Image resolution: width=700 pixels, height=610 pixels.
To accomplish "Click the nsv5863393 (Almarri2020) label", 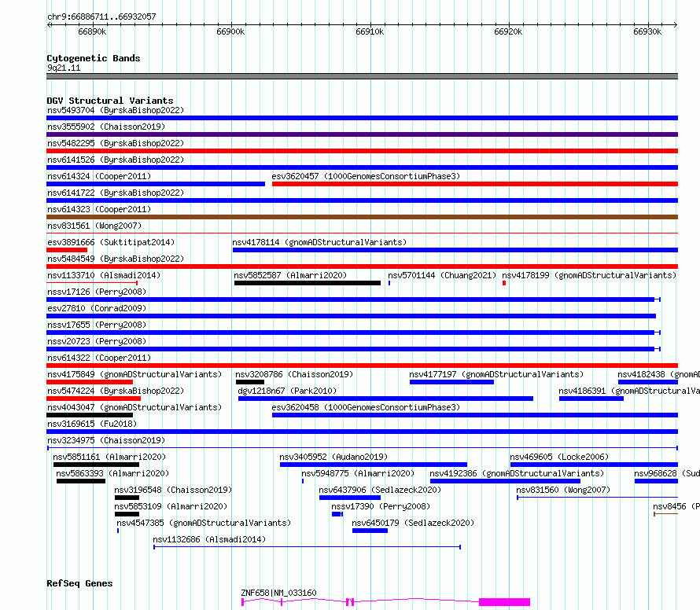I will 112,473.
